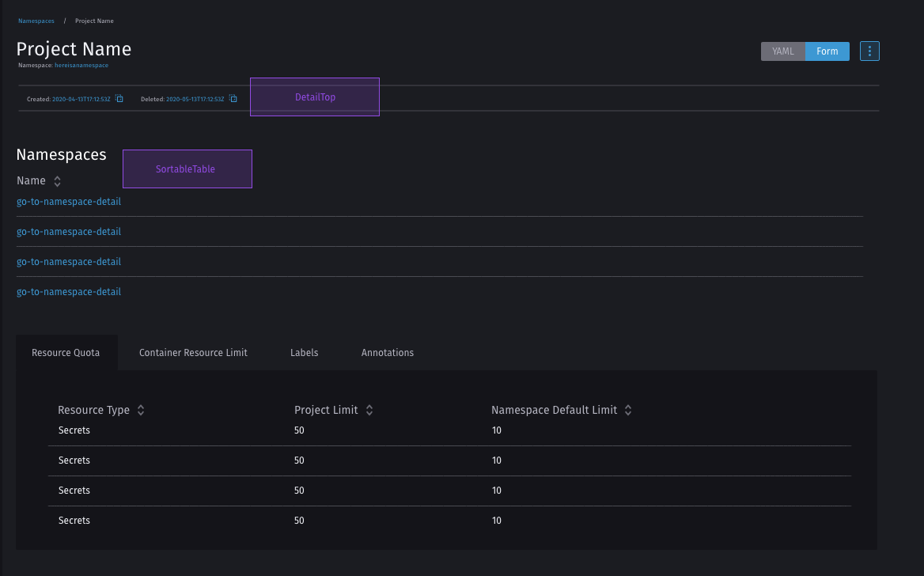This screenshot has height=576, width=924.
Task: Click the first go-to-namespace-detail link
Action: coord(68,201)
